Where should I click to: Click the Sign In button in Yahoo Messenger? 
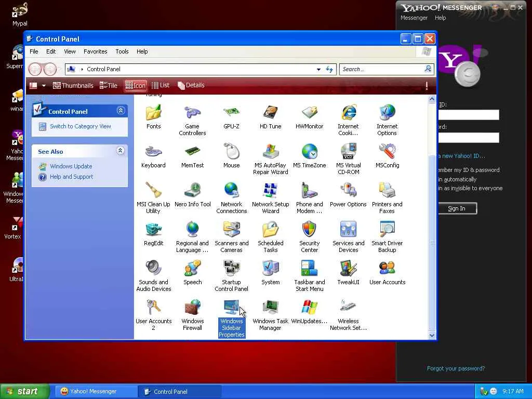tap(457, 208)
